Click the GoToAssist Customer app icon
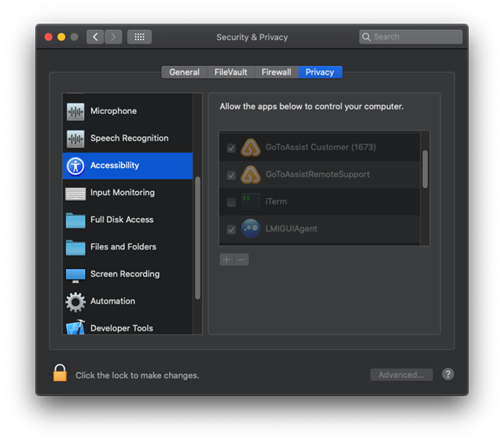 (251, 147)
